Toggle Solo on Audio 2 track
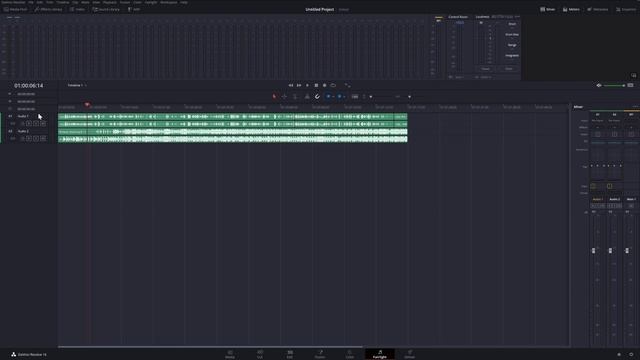The image size is (640, 360). [x=36, y=138]
